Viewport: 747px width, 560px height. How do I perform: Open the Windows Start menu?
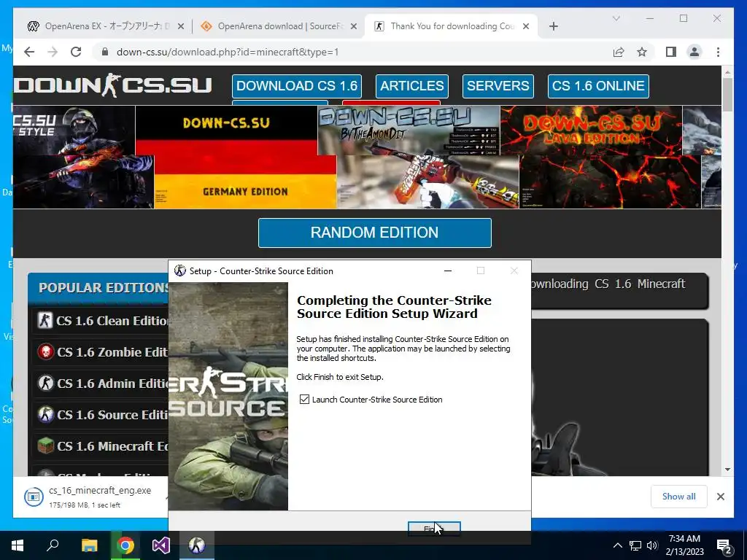pos(18,545)
